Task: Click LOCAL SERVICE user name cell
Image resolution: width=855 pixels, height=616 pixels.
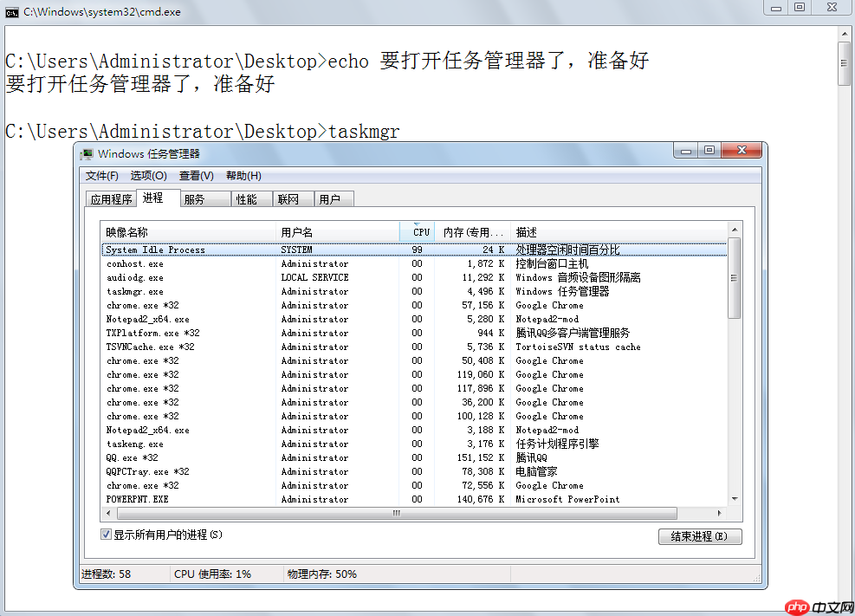Action: pyautogui.click(x=314, y=277)
